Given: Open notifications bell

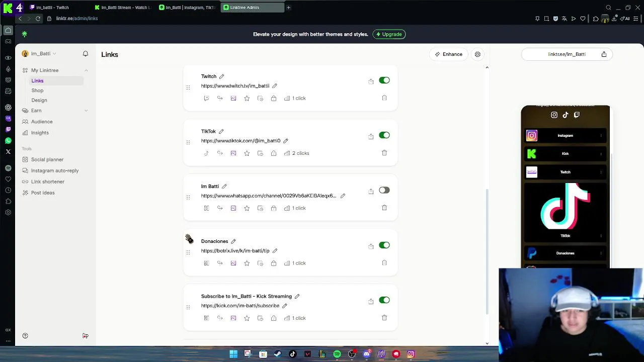Looking at the screenshot, I should click(86, 54).
